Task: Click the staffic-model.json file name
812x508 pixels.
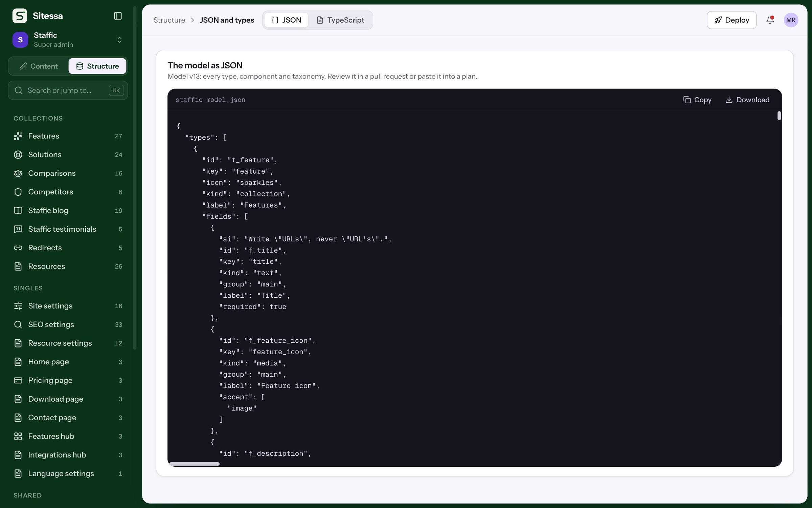Action: pos(210,100)
